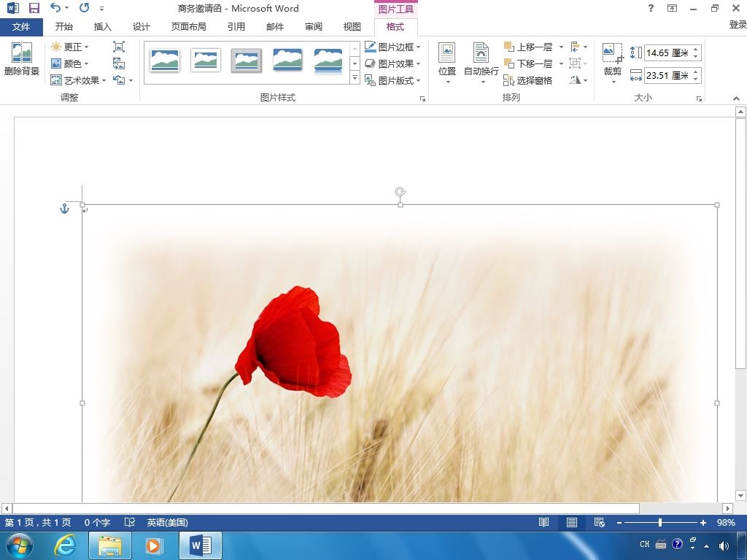The height and width of the screenshot is (560, 747).
Task: Decrease the picture width with stepper
Action: click(696, 79)
